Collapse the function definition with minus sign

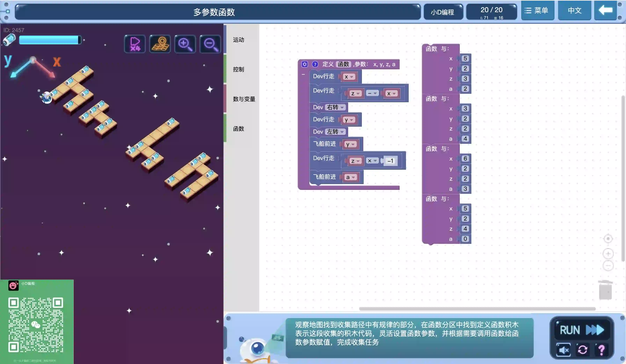pos(303,75)
